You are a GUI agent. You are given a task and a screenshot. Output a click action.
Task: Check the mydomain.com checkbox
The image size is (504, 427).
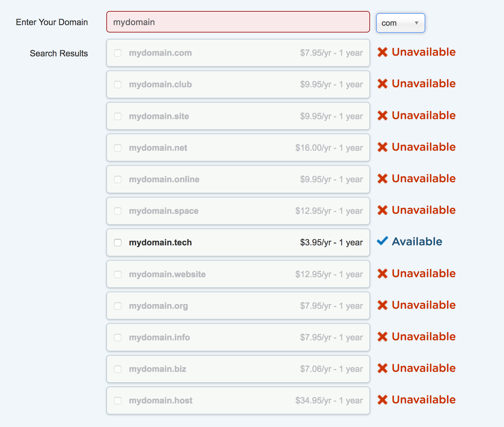click(118, 53)
